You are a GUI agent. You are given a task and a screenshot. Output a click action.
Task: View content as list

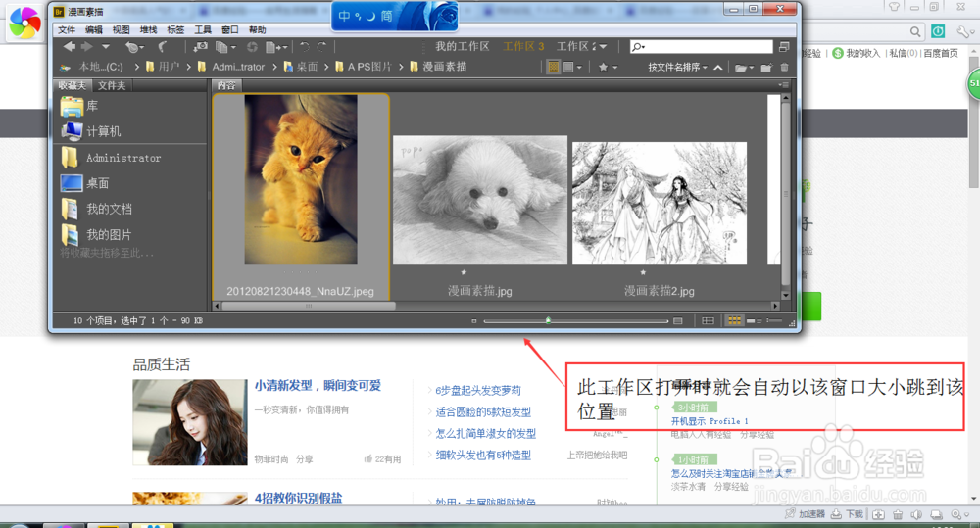(774, 321)
